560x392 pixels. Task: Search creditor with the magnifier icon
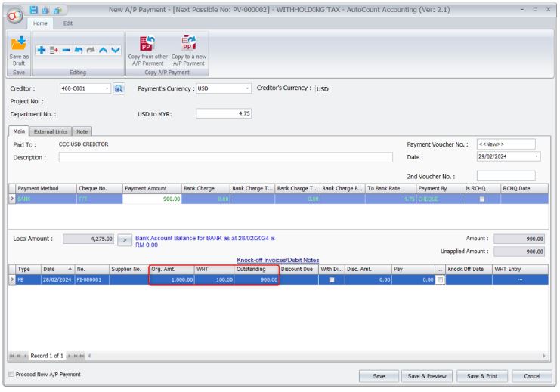pos(119,88)
